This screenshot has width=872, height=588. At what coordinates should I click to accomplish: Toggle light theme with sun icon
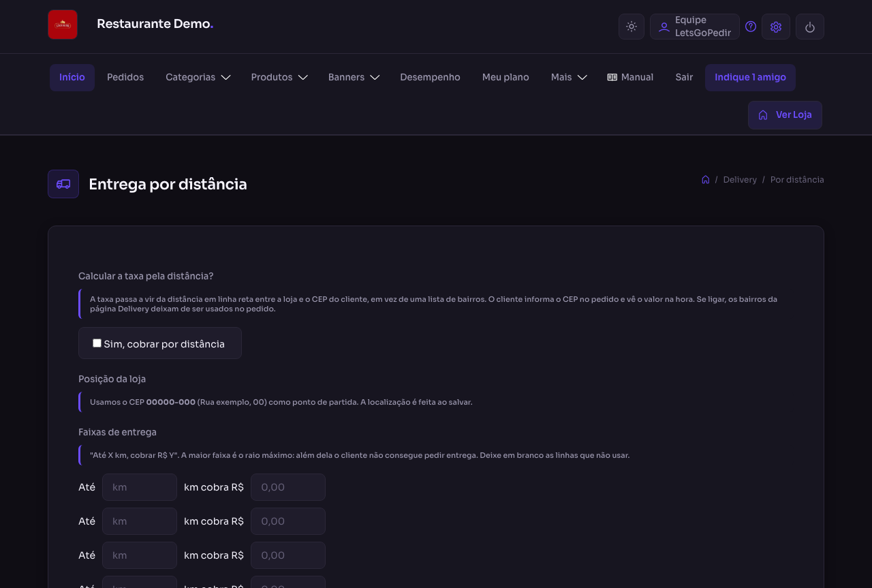click(632, 27)
